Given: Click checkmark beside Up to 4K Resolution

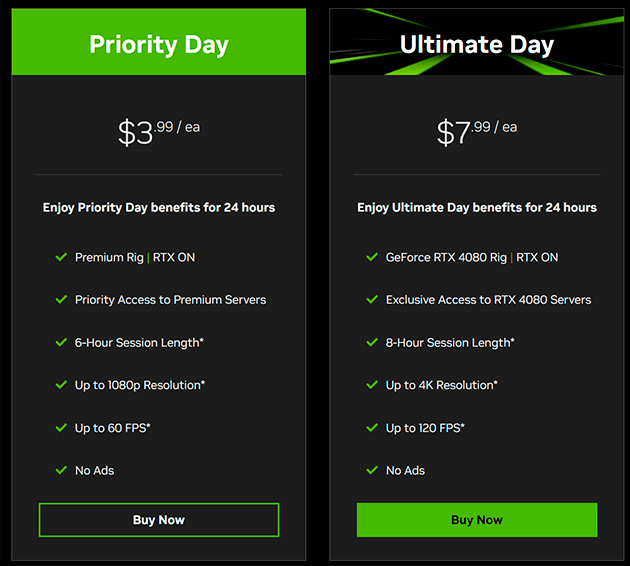Looking at the screenshot, I should (x=372, y=385).
